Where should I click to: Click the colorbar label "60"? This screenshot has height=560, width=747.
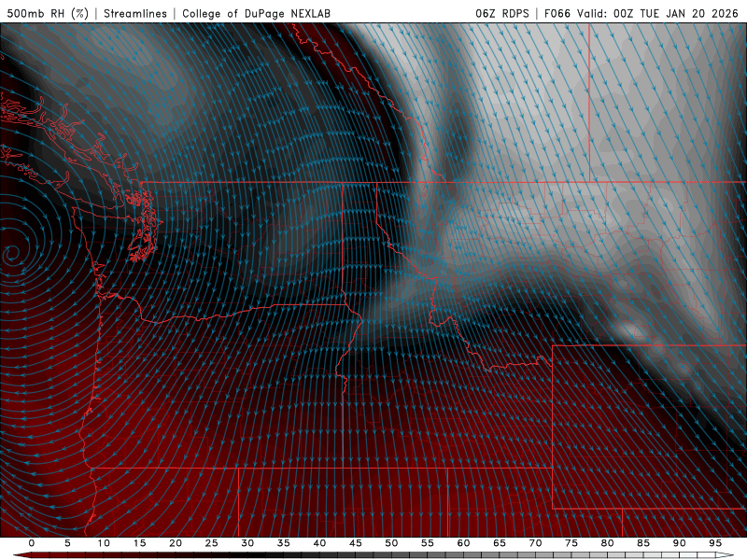463,543
